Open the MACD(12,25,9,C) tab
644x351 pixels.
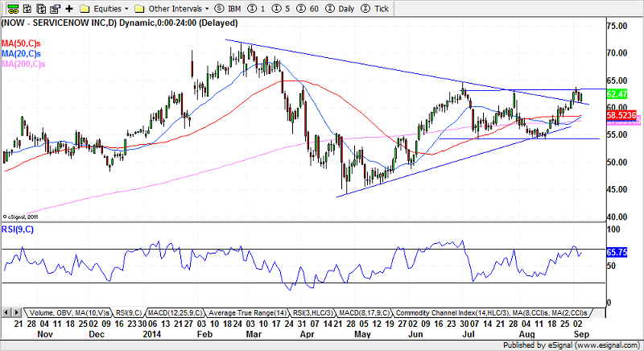coord(175,313)
